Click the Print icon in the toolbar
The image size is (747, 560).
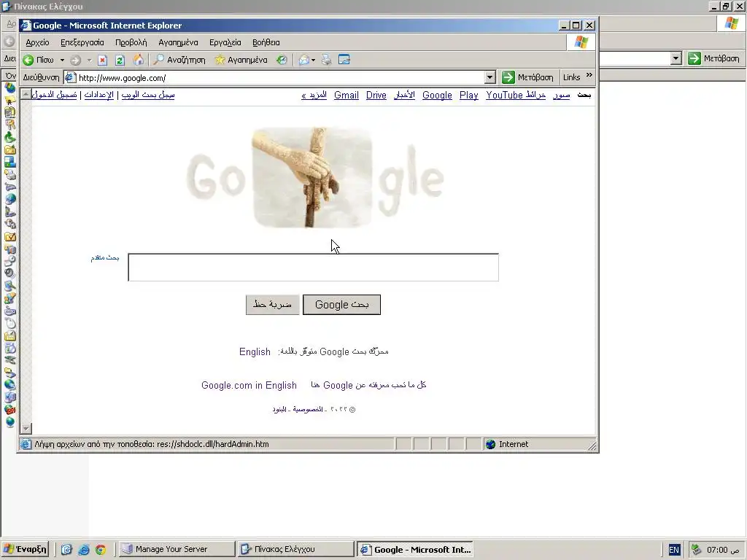[x=326, y=60]
